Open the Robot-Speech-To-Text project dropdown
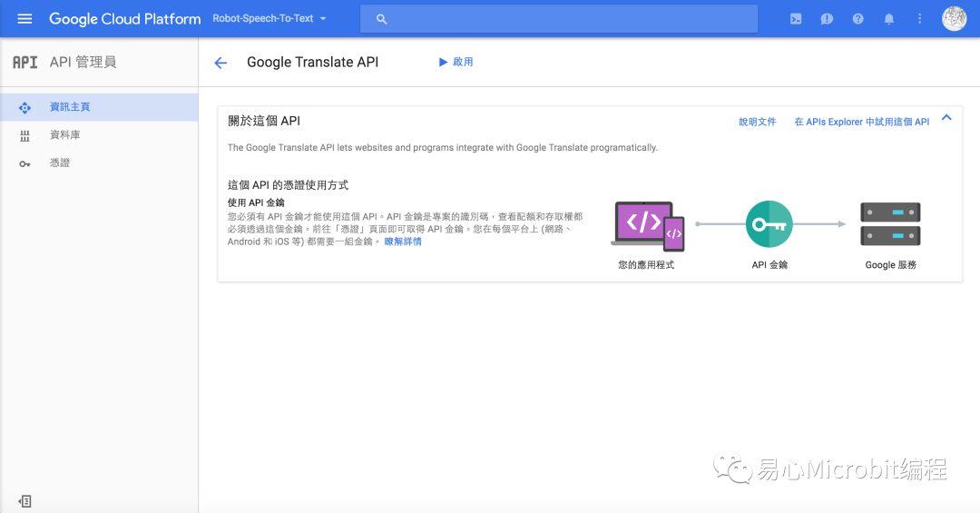The width and height of the screenshot is (980, 513). click(x=269, y=19)
